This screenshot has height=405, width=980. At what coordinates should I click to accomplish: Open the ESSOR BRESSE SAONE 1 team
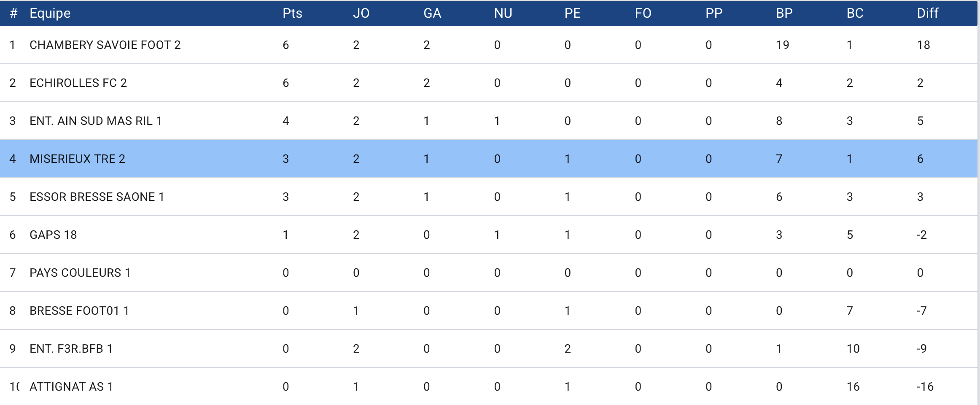pyautogui.click(x=97, y=197)
